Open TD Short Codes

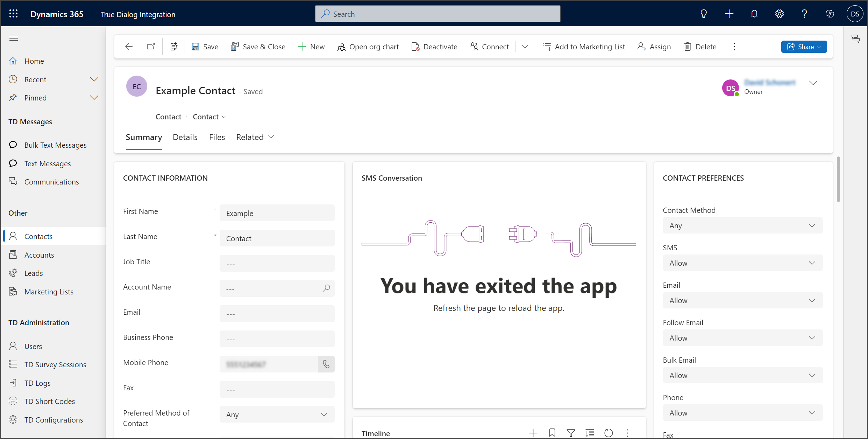pyautogui.click(x=54, y=401)
